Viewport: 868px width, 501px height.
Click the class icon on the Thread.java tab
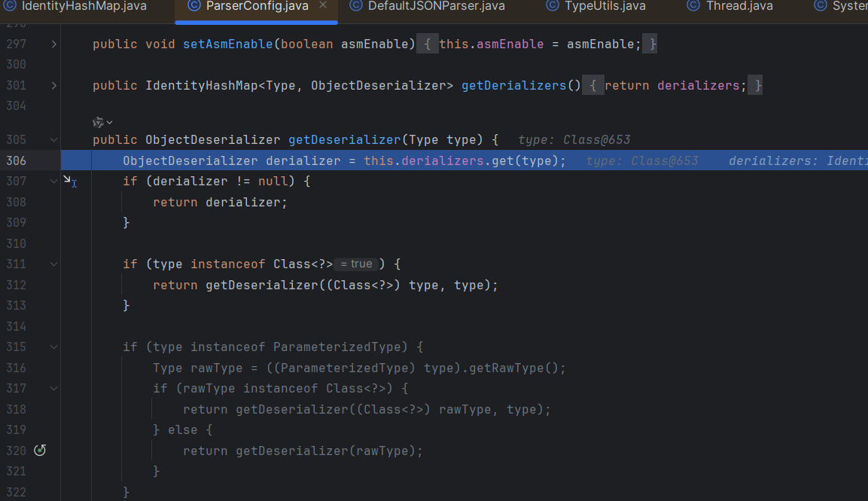pyautogui.click(x=693, y=6)
